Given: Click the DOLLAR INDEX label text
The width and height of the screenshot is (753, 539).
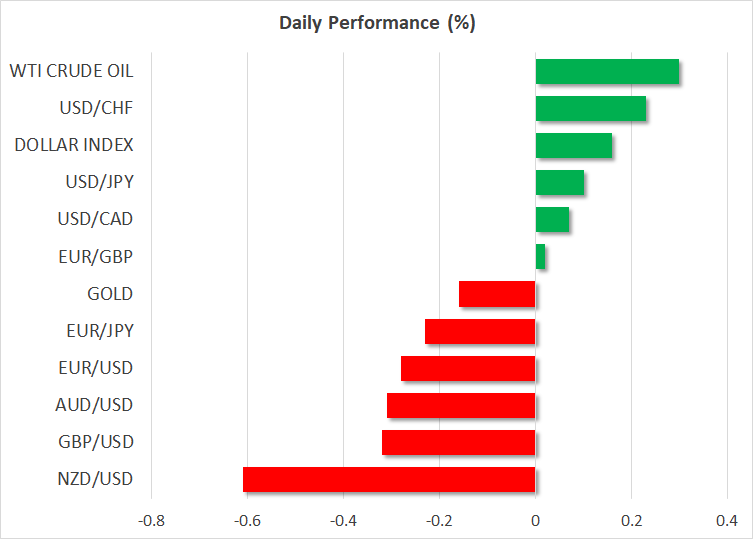Looking at the screenshot, I should [x=75, y=146].
